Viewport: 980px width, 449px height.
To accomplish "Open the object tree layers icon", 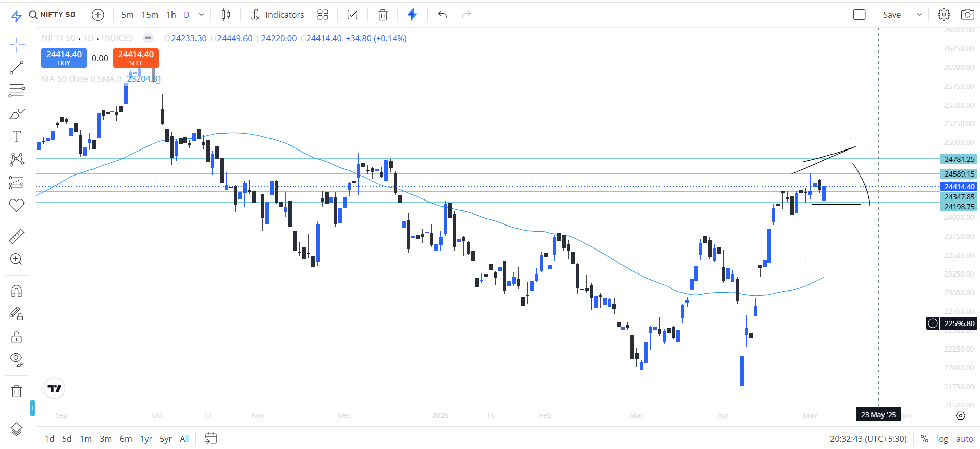I will (17, 430).
